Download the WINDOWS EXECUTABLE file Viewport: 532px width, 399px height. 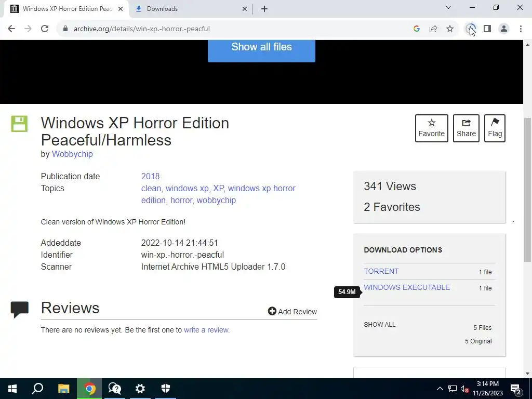(x=407, y=287)
